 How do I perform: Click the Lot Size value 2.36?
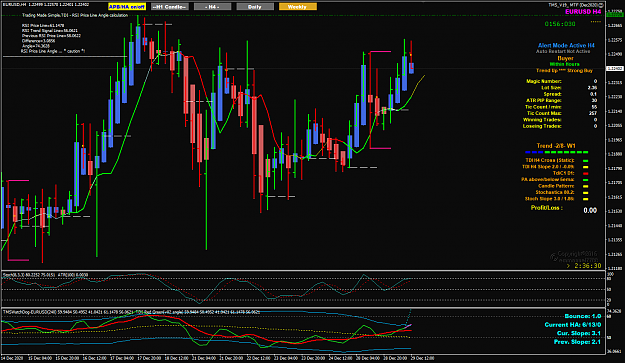tap(592, 88)
